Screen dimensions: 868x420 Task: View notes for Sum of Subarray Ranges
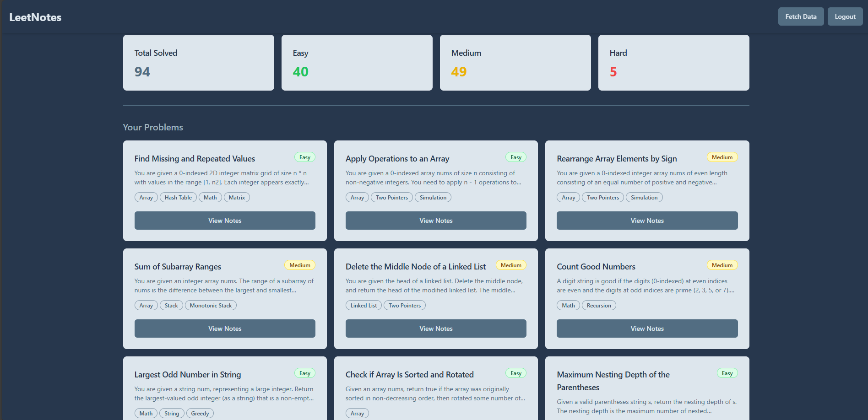point(225,328)
